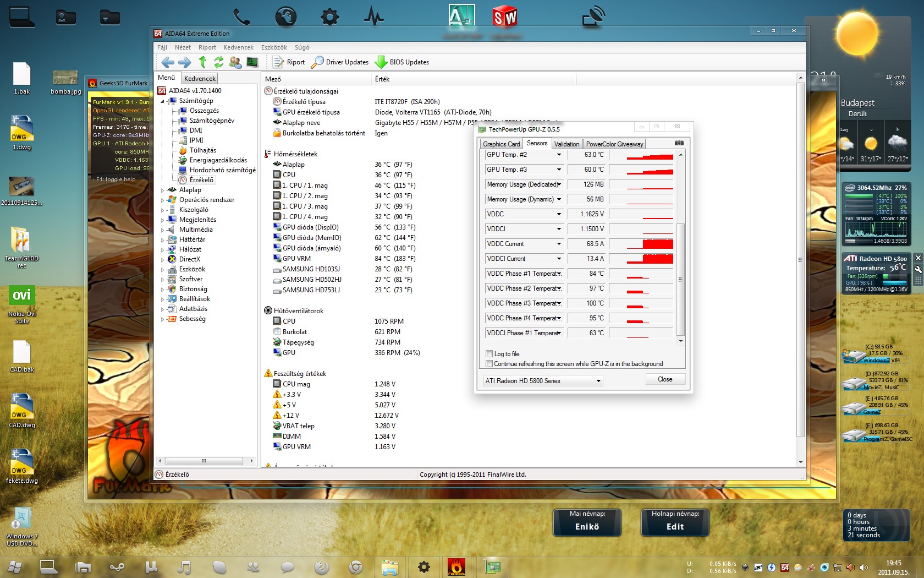Viewport: 924px width, 578px height.
Task: Select the Összegzés tree item
Action: (x=204, y=111)
